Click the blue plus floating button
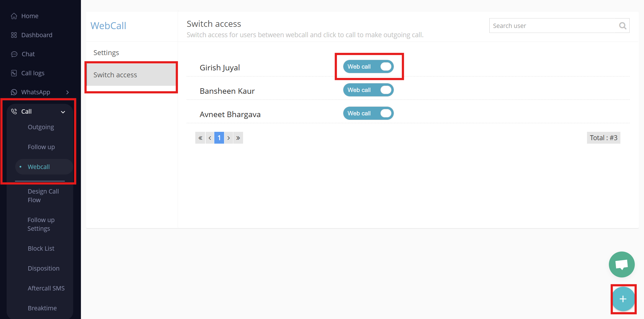This screenshot has height=319, width=644. pyautogui.click(x=623, y=299)
